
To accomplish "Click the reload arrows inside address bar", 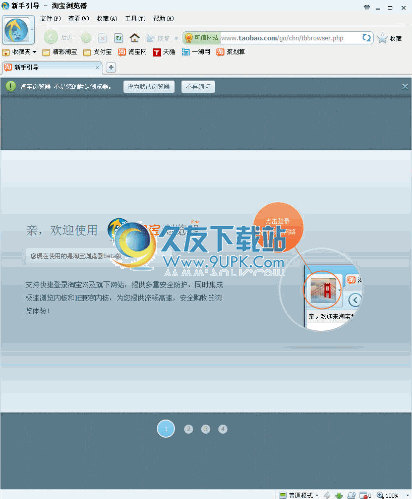I will pos(367,38).
